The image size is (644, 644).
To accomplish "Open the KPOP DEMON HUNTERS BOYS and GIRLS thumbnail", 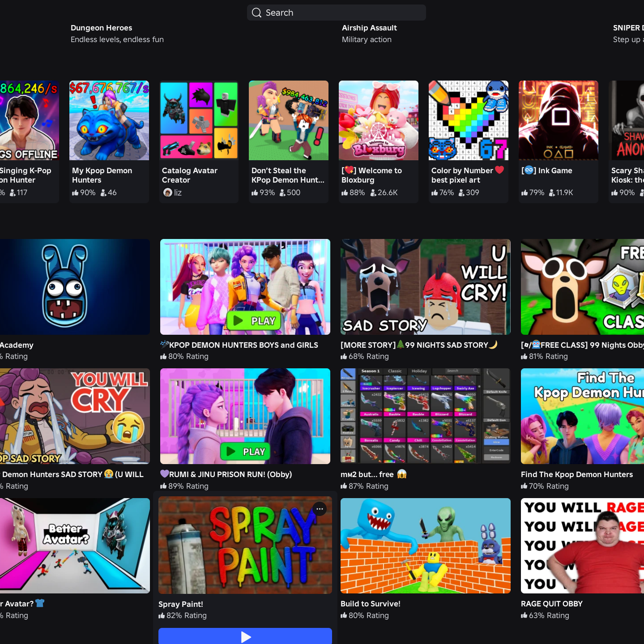I will pyautogui.click(x=245, y=287).
